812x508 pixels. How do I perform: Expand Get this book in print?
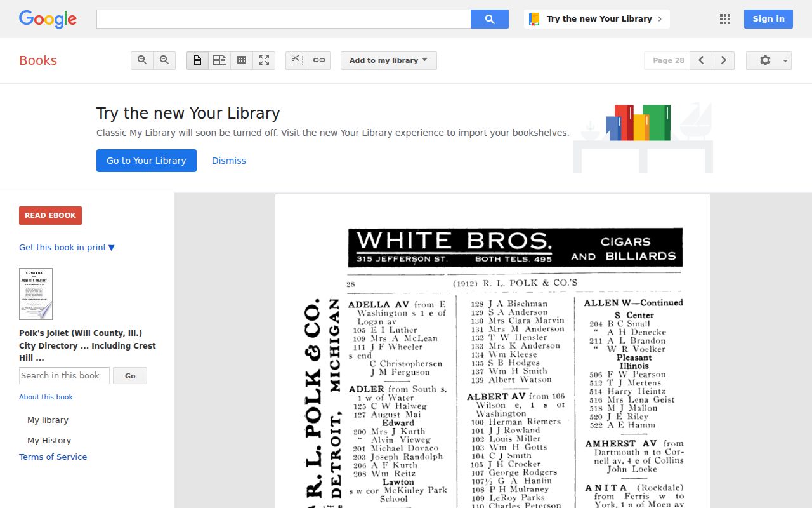point(67,248)
